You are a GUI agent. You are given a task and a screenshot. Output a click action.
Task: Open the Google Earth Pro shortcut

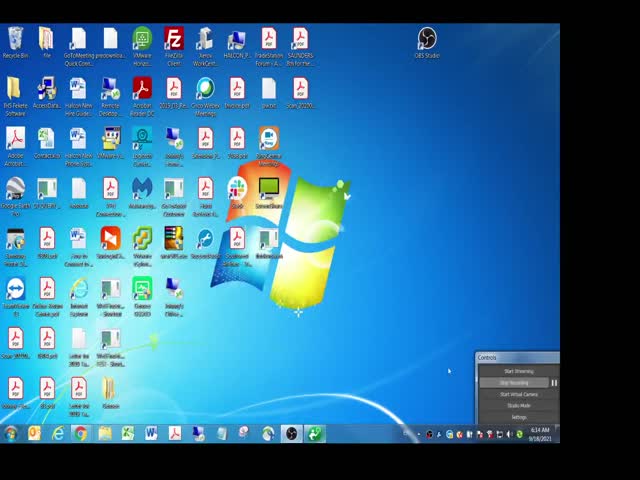click(15, 189)
